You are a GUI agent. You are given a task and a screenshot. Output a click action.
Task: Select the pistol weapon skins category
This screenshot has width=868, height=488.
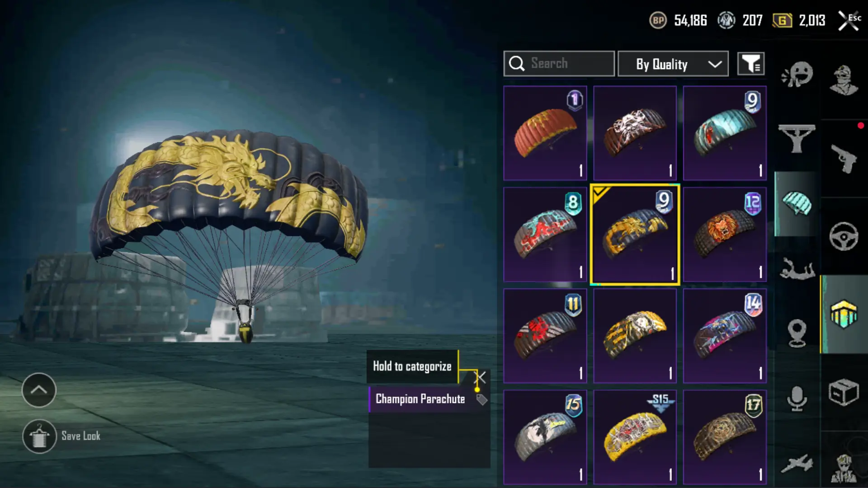coord(844,159)
